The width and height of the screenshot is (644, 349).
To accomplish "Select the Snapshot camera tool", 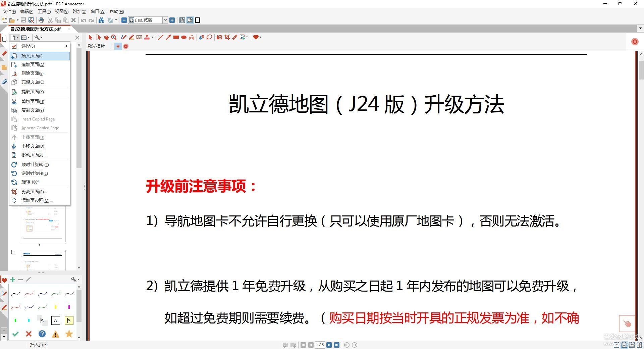I will [220, 37].
